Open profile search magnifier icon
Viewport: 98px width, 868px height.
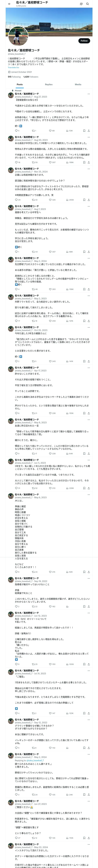(87, 4)
